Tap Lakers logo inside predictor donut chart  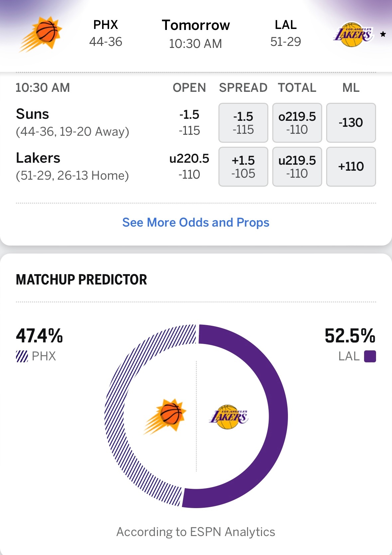coord(228,417)
